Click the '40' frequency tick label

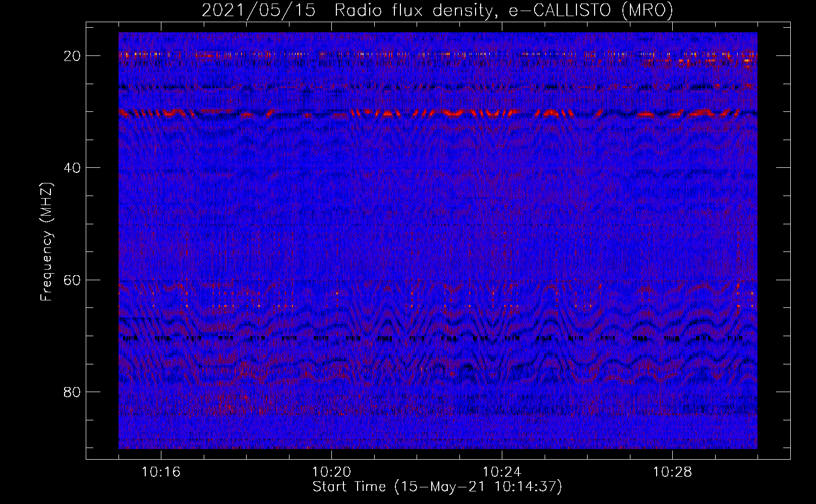click(x=72, y=168)
